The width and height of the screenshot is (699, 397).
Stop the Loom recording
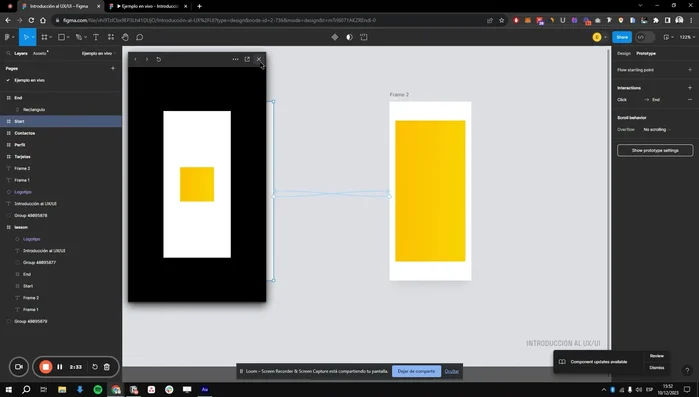[x=45, y=367]
